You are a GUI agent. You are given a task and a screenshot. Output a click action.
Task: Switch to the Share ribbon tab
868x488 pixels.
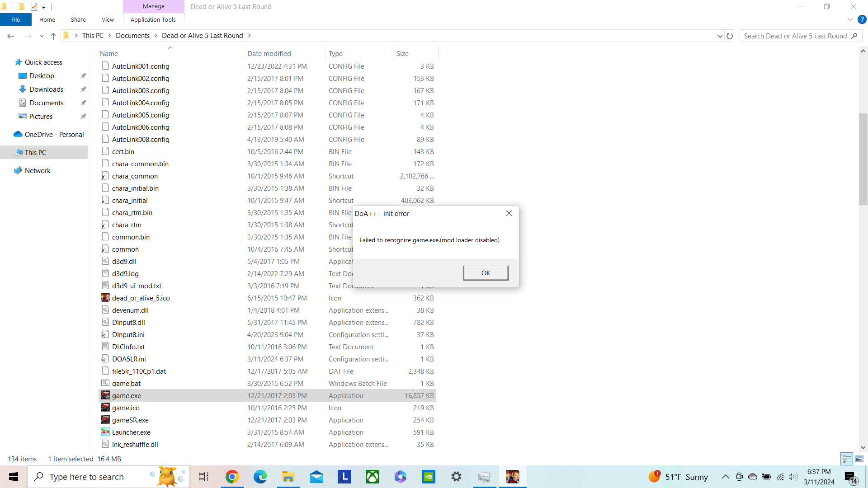pyautogui.click(x=78, y=19)
